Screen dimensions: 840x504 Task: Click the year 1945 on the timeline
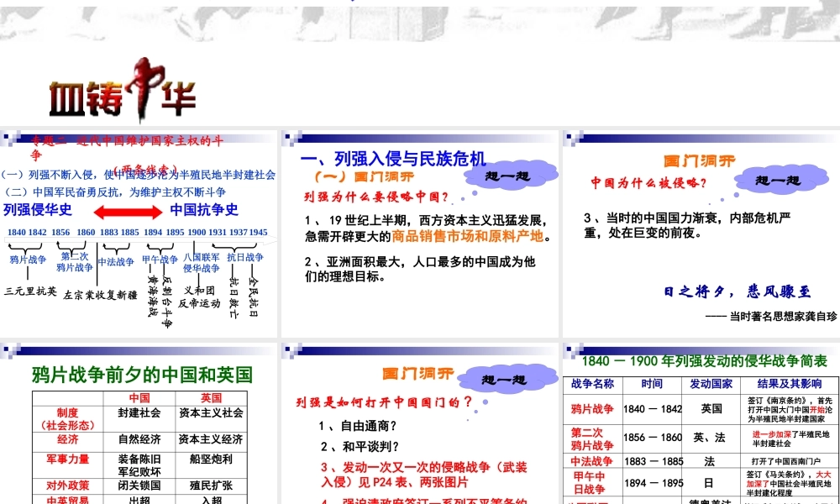(x=258, y=233)
